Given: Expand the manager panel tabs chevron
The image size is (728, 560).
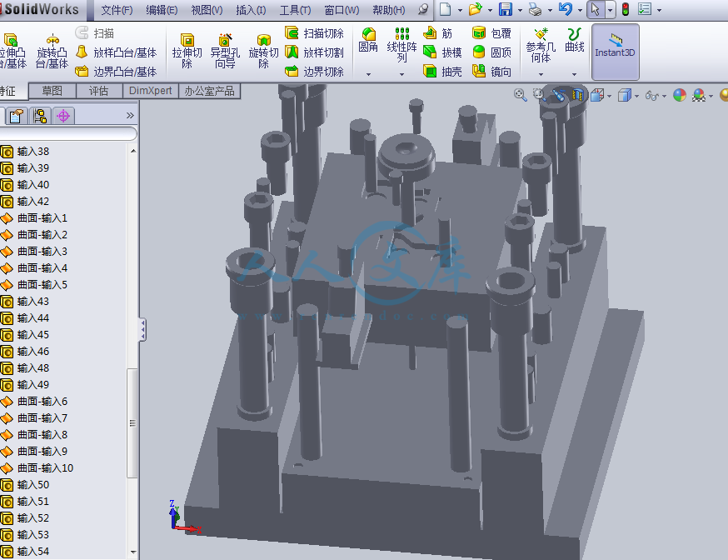Looking at the screenshot, I should pos(130,115).
